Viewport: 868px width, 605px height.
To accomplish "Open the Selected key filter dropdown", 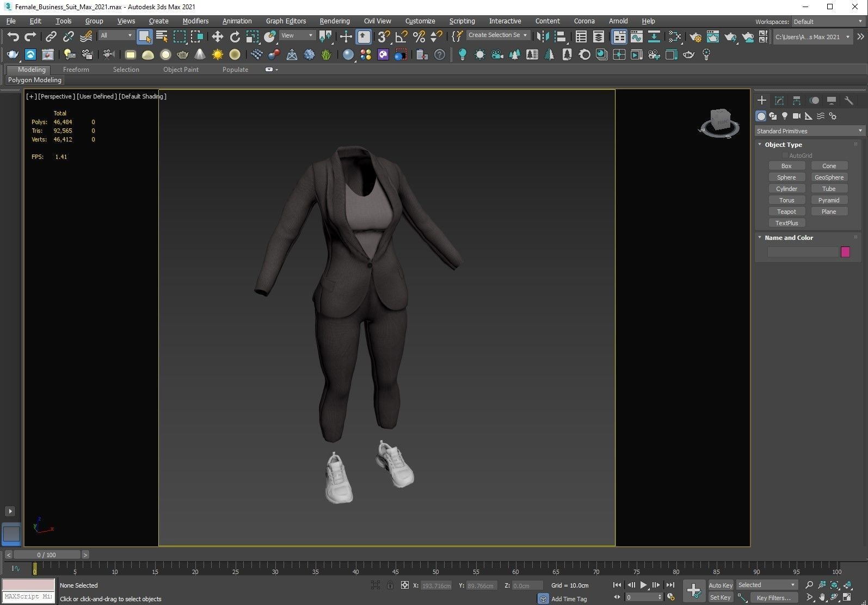I will (x=767, y=585).
